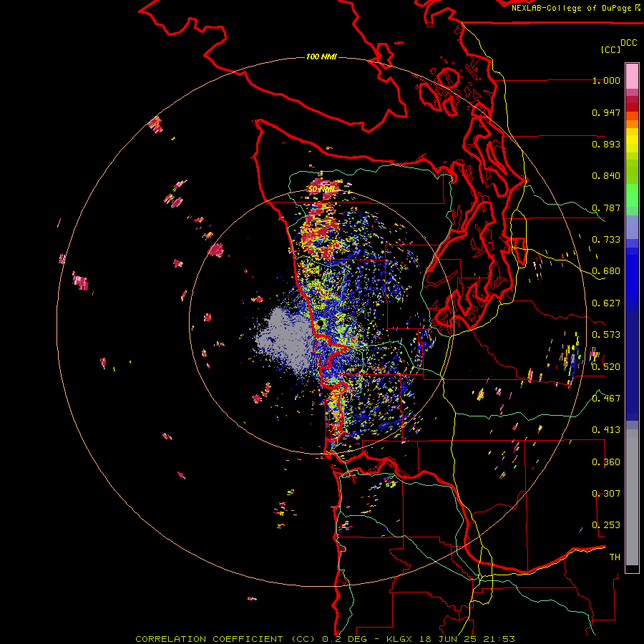Select the 0.840 scale value
This screenshot has width=644, height=644.
coord(606,176)
